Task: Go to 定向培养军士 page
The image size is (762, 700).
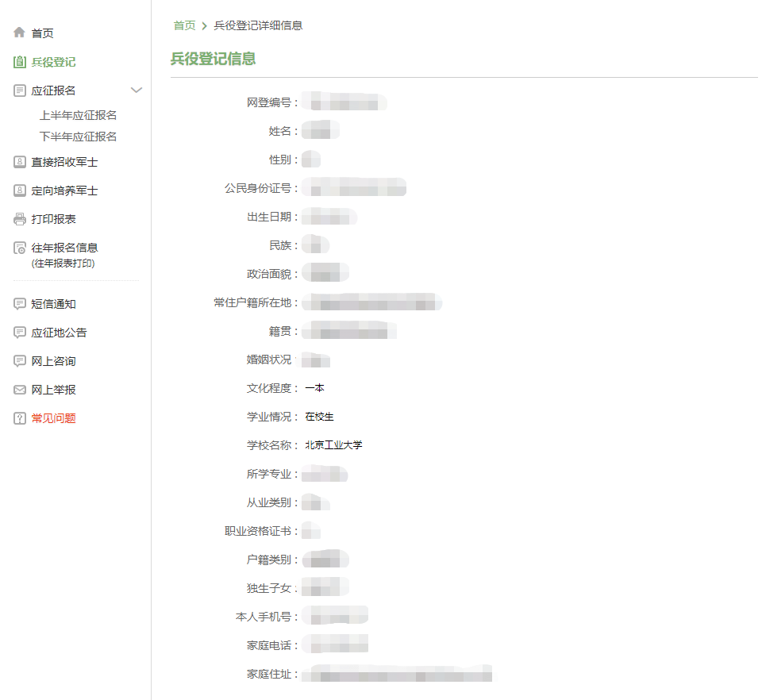Action: 64,191
